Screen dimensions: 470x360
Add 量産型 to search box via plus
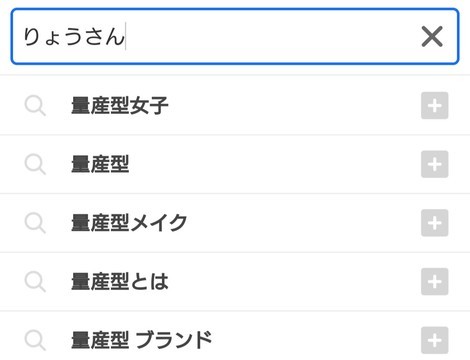coord(434,164)
